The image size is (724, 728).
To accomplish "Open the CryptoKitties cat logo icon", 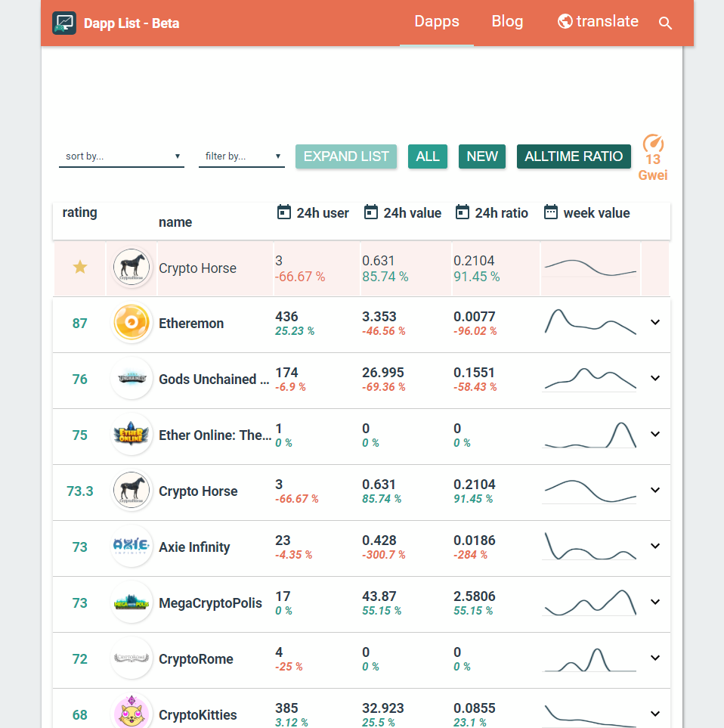I will click(x=131, y=713).
